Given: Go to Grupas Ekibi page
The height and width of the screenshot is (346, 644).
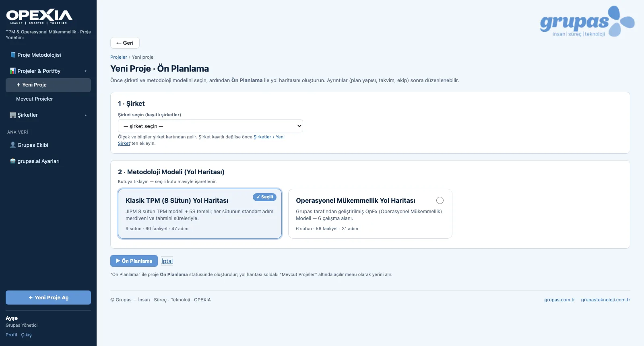Looking at the screenshot, I should (48, 145).
